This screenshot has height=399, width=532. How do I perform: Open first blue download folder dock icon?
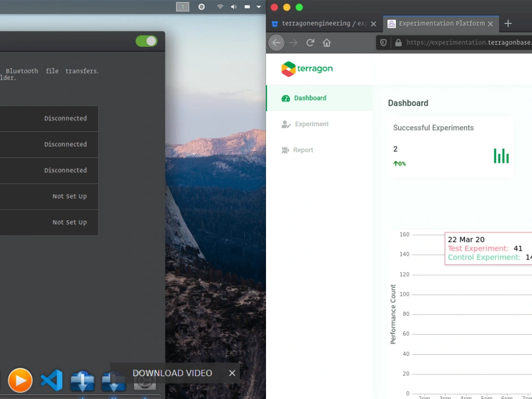(x=82, y=381)
